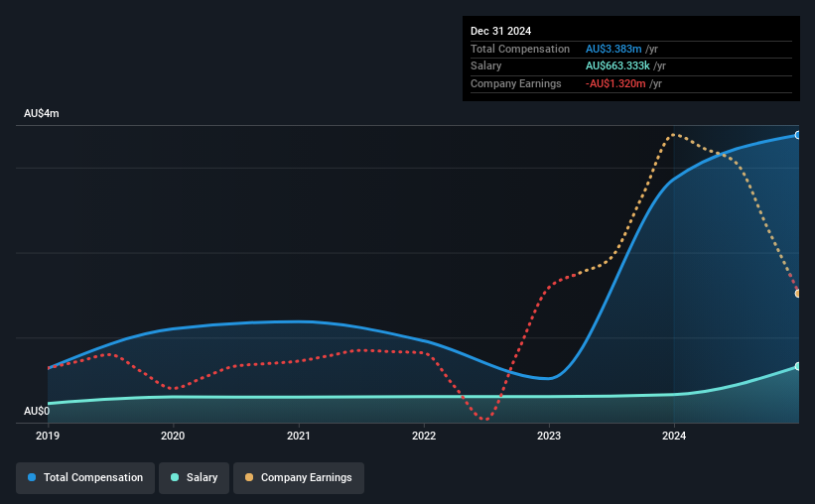Toggle the Salary legend button
815x504 pixels.
(x=194, y=477)
